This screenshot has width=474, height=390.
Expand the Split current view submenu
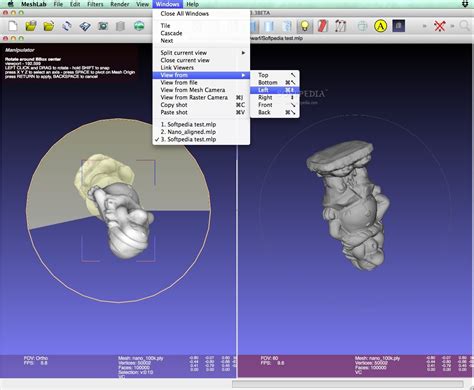tap(201, 53)
